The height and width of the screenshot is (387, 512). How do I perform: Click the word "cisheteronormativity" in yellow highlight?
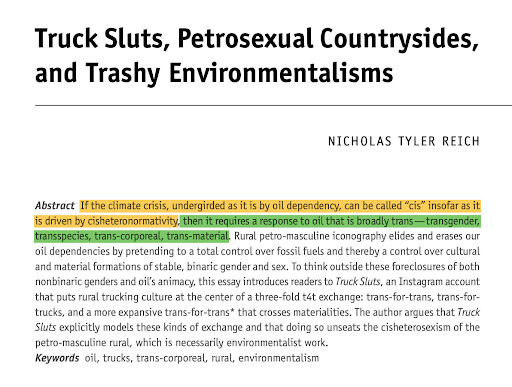(133, 221)
